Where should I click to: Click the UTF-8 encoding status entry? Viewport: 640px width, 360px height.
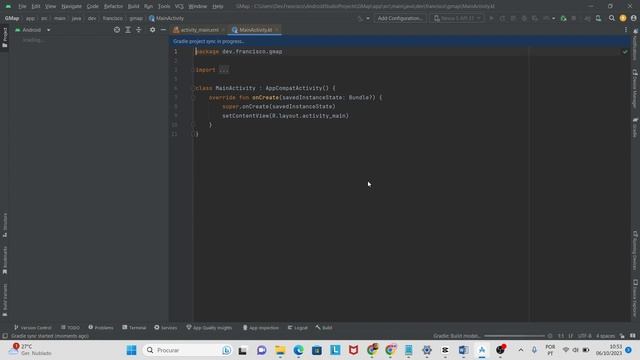pos(584,336)
